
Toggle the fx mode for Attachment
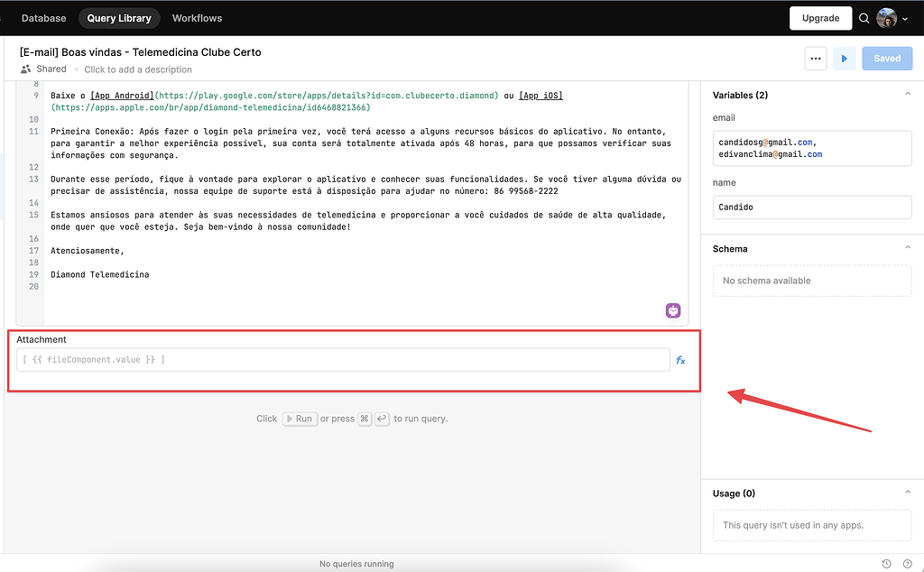click(x=680, y=360)
